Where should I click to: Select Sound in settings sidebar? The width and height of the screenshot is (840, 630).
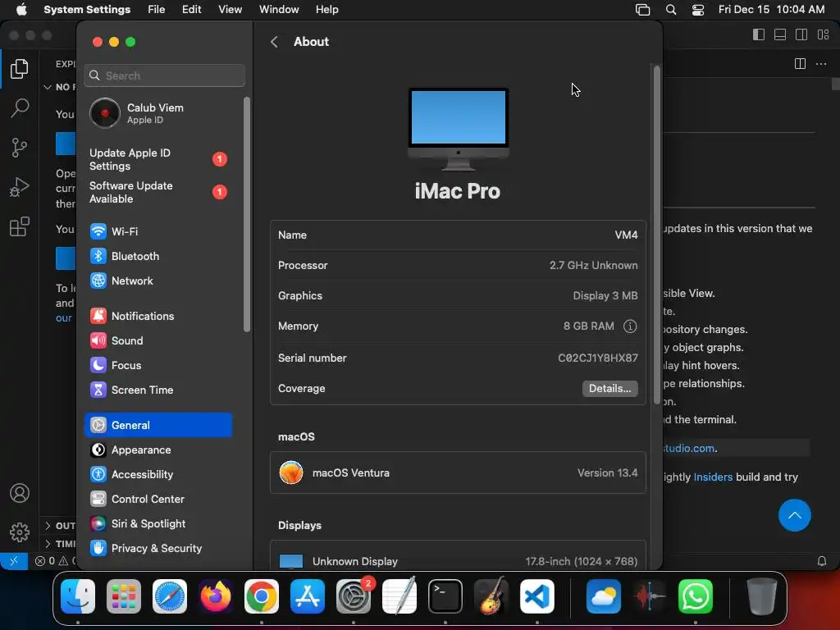(x=158, y=340)
